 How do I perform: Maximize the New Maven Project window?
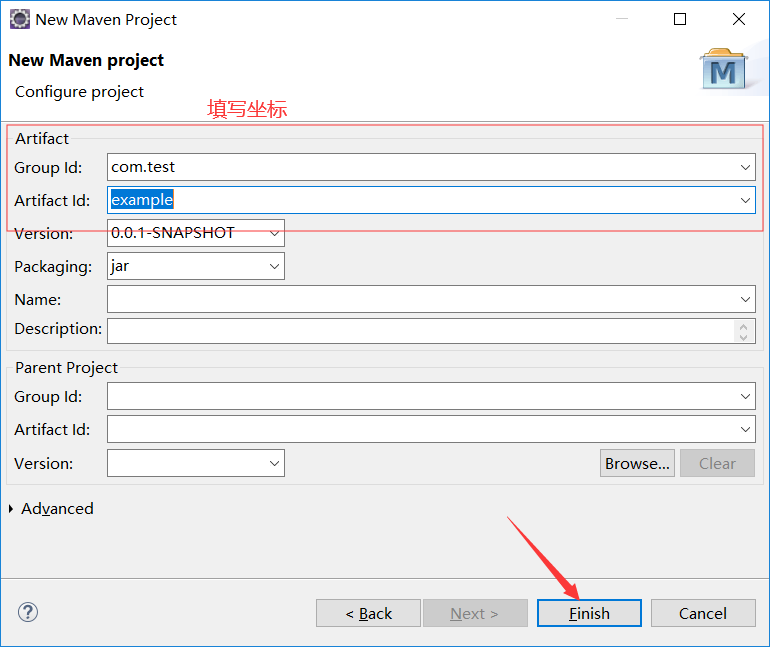coord(680,19)
